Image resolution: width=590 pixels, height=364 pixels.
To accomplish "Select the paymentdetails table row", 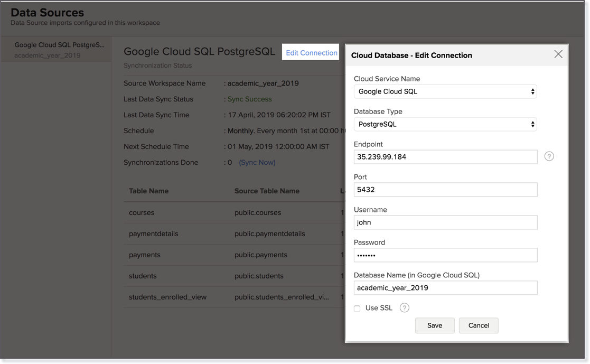I will tap(153, 234).
